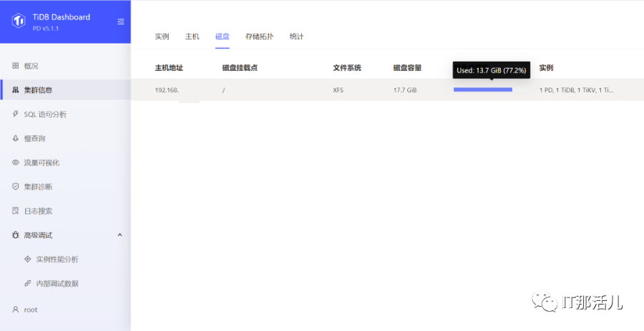The image size is (644, 331).
Task: Click the 文件系统 column header
Action: [347, 68]
